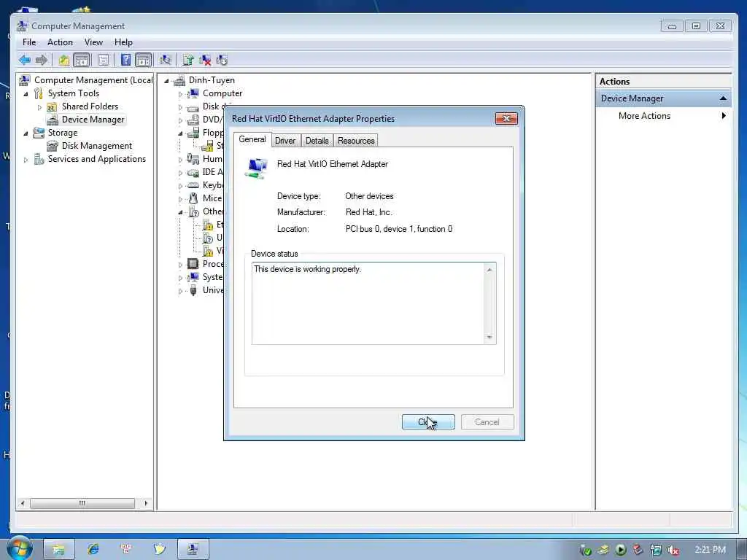Click the Dinh-Tyuen computer root icon
Viewport: 747px width, 560px height.
click(179, 80)
